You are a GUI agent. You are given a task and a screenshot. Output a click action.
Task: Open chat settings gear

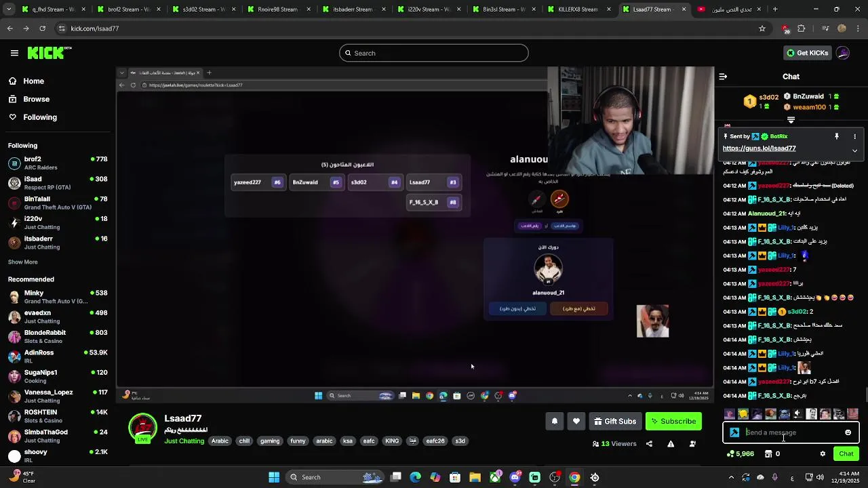pyautogui.click(x=823, y=454)
